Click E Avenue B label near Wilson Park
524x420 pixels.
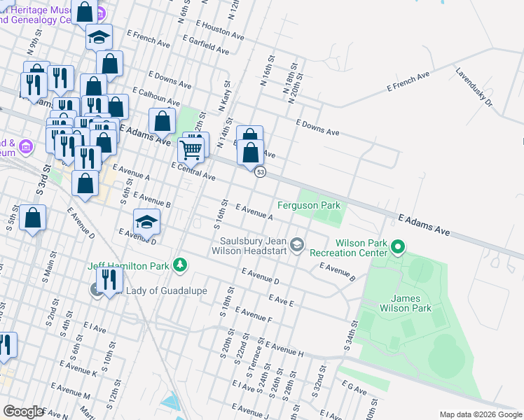pos(338,272)
